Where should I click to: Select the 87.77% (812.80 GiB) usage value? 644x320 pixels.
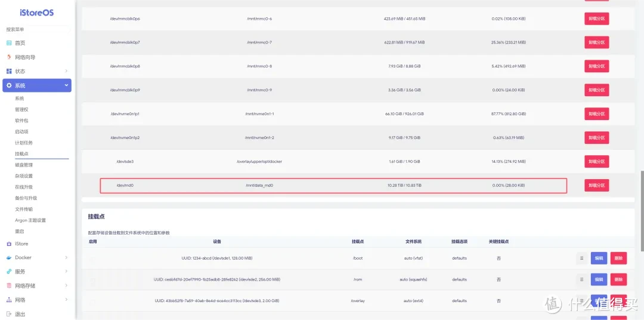coord(509,114)
